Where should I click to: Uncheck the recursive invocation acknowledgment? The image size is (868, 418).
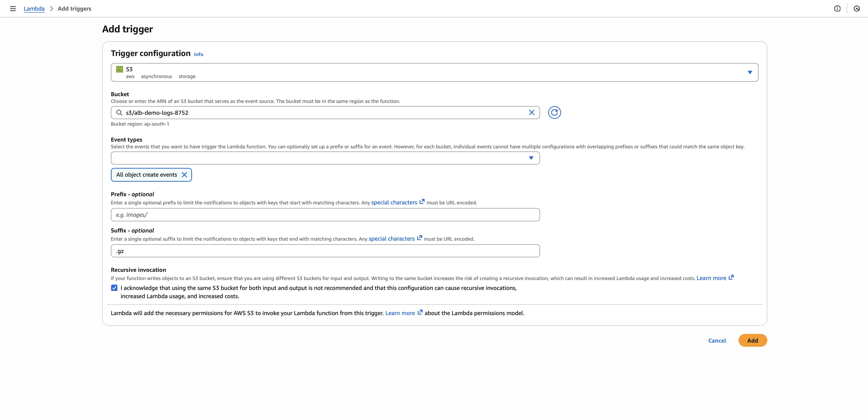(114, 288)
